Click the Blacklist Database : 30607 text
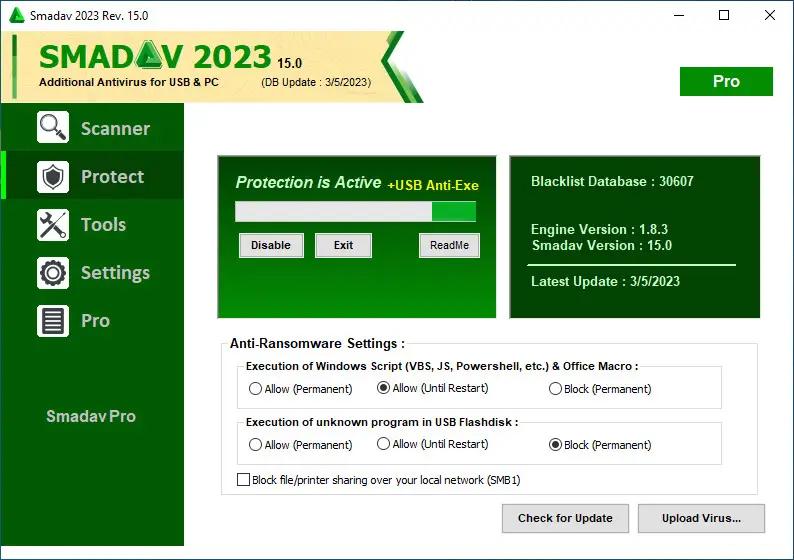Viewport: 794px width, 560px height. (612, 181)
